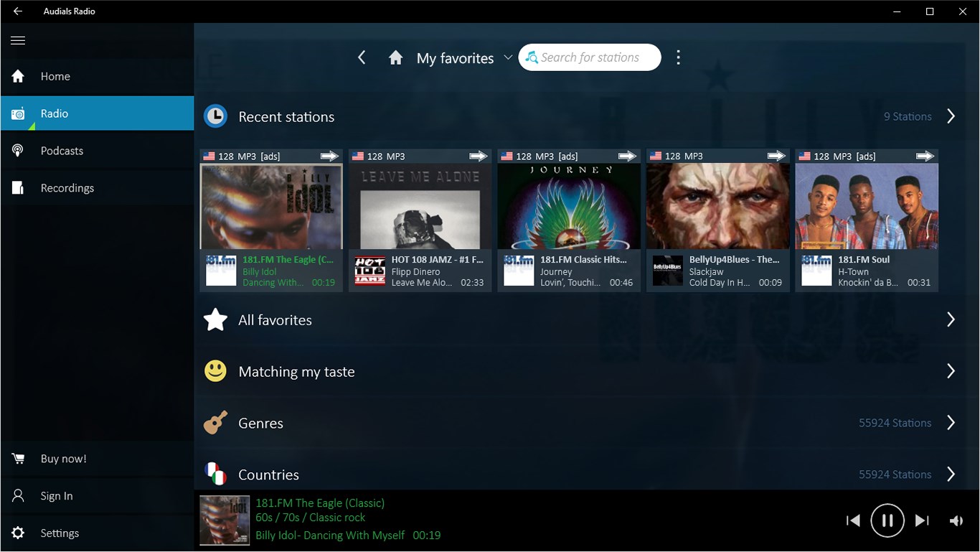Open Settings from sidebar

97,533
